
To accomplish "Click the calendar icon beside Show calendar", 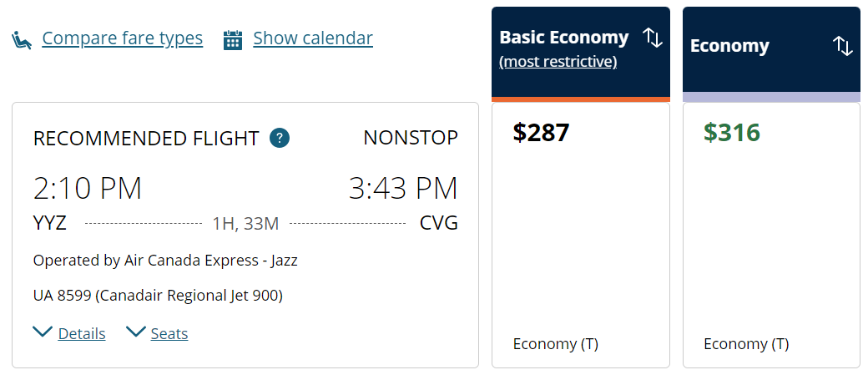I will tap(233, 39).
